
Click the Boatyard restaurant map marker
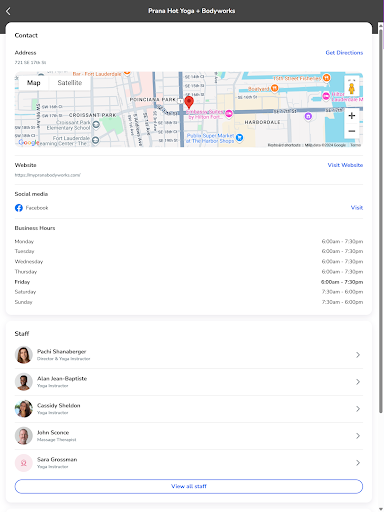274,88
